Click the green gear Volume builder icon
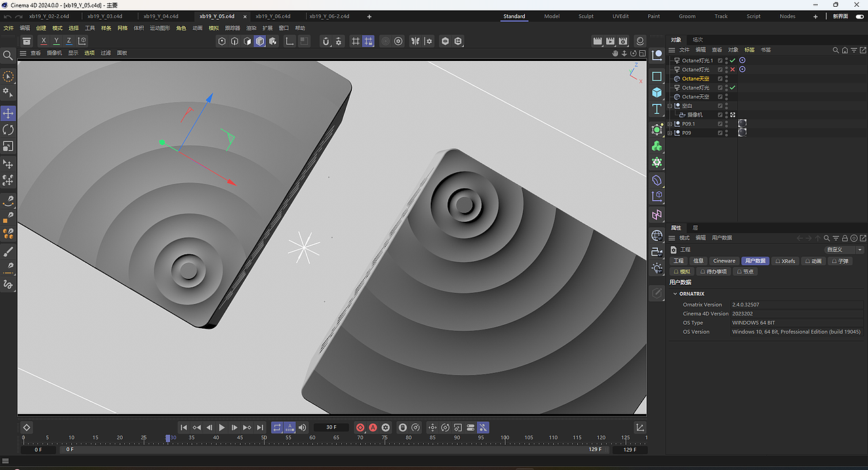 click(656, 163)
